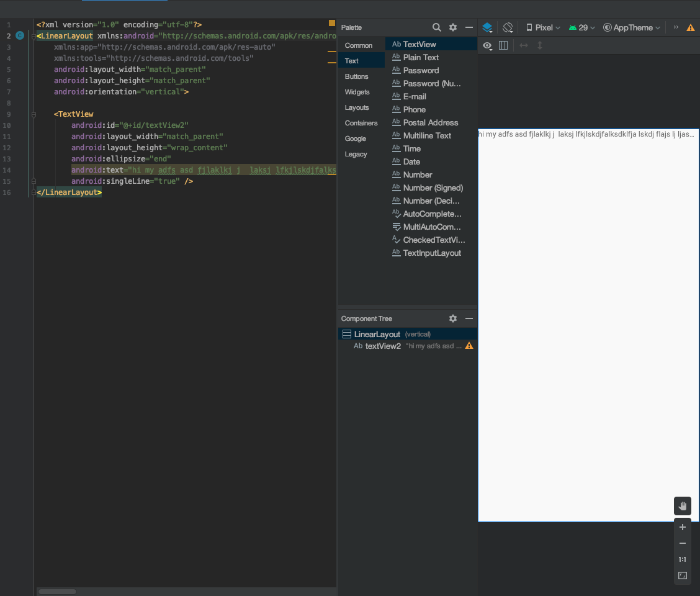Select the Buttons palette category
Screen dimensions: 700x596
(x=362, y=76)
